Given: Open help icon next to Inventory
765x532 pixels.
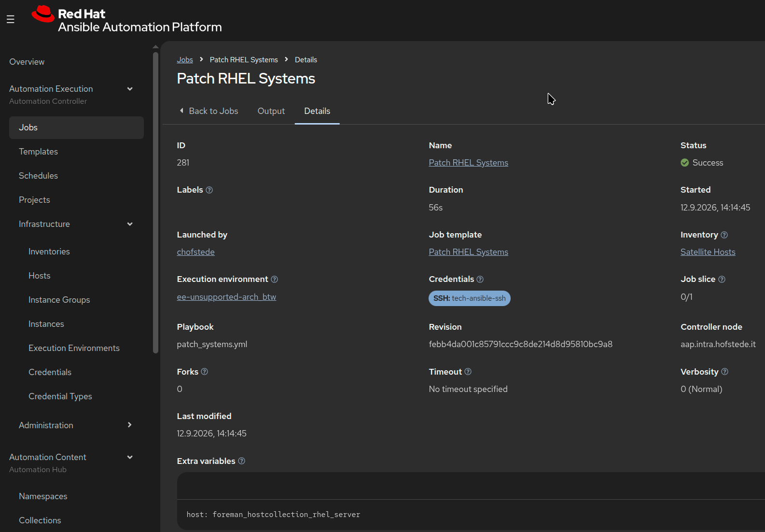Looking at the screenshot, I should pos(724,235).
